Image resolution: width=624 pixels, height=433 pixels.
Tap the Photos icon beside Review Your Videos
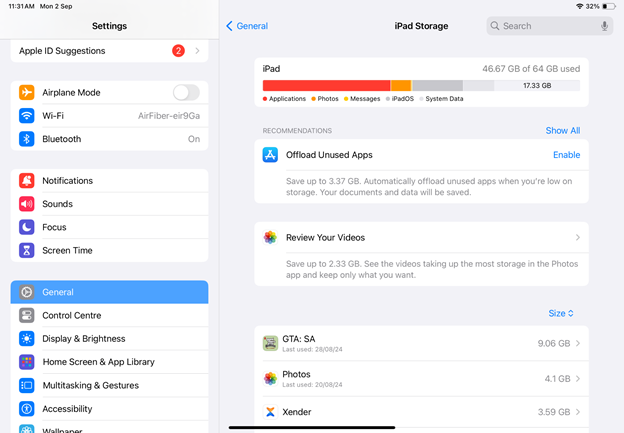point(270,237)
